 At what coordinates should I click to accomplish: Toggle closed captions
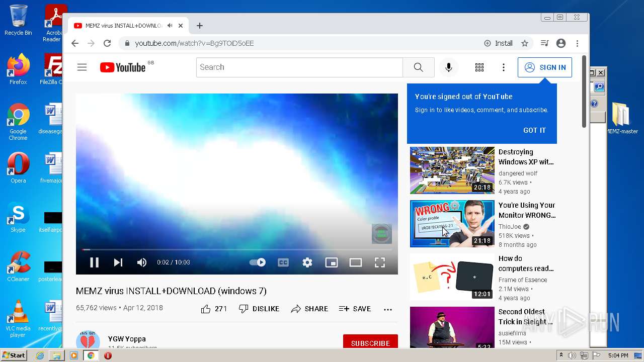(283, 262)
